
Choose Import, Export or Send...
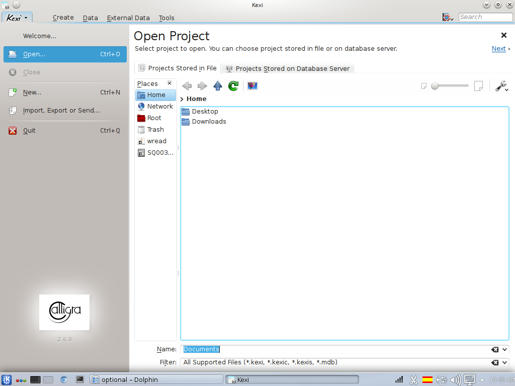point(65,110)
